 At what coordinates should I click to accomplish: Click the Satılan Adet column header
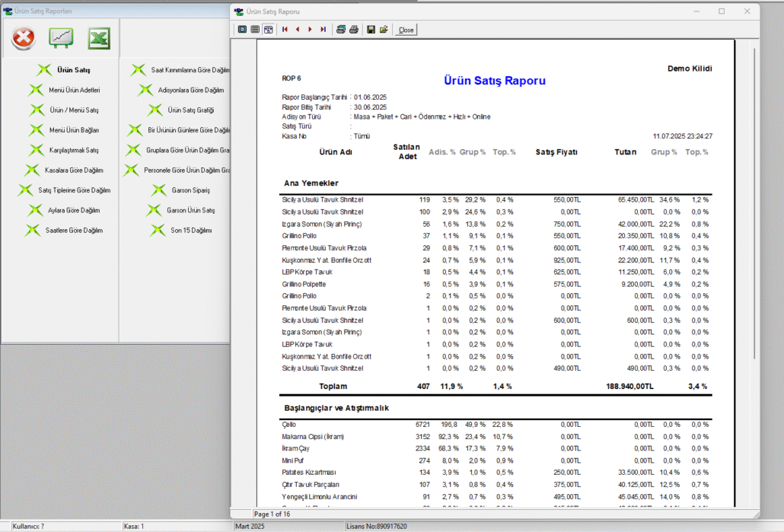click(x=406, y=151)
